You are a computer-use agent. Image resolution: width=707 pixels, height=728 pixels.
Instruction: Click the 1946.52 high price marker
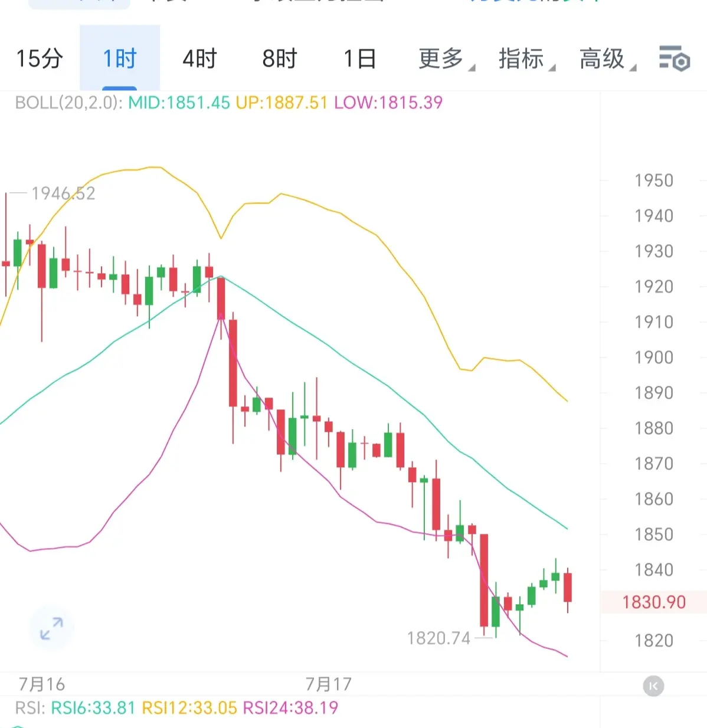point(63,194)
